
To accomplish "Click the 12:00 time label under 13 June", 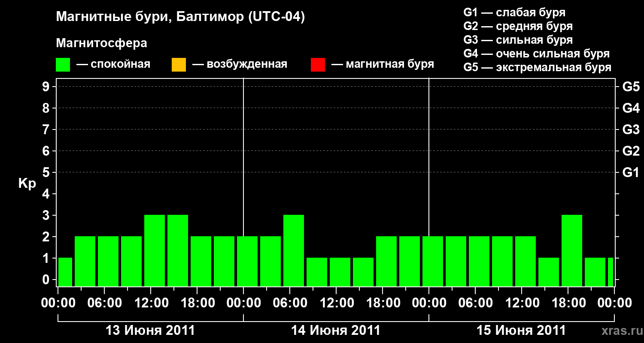I will pos(151,303).
